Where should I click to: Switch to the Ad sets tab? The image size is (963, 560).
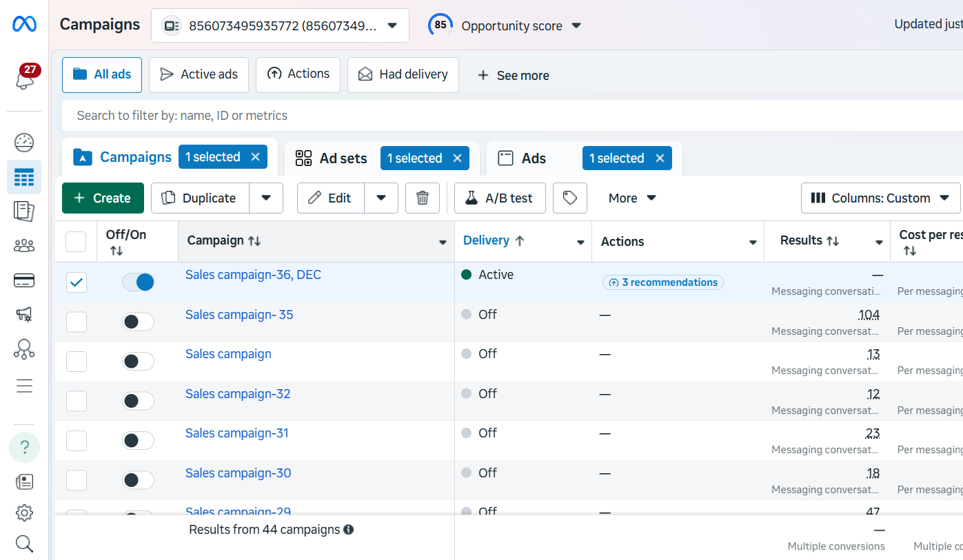pyautogui.click(x=342, y=158)
